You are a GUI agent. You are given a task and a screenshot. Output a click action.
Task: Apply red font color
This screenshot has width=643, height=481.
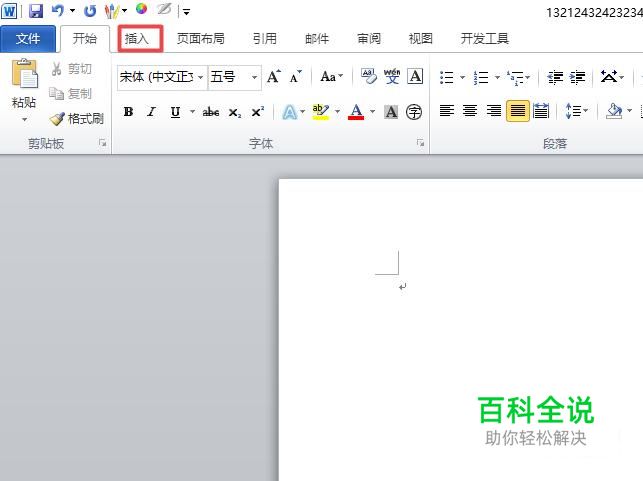pos(356,112)
